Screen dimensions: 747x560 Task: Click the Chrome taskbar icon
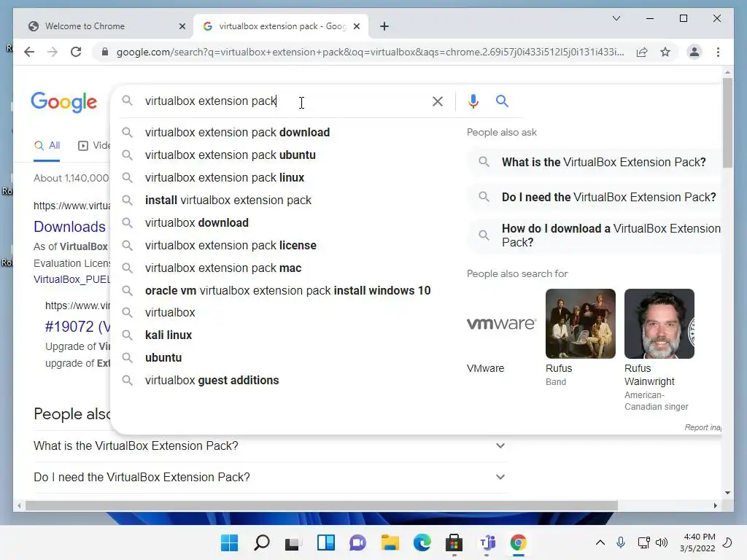[519, 542]
